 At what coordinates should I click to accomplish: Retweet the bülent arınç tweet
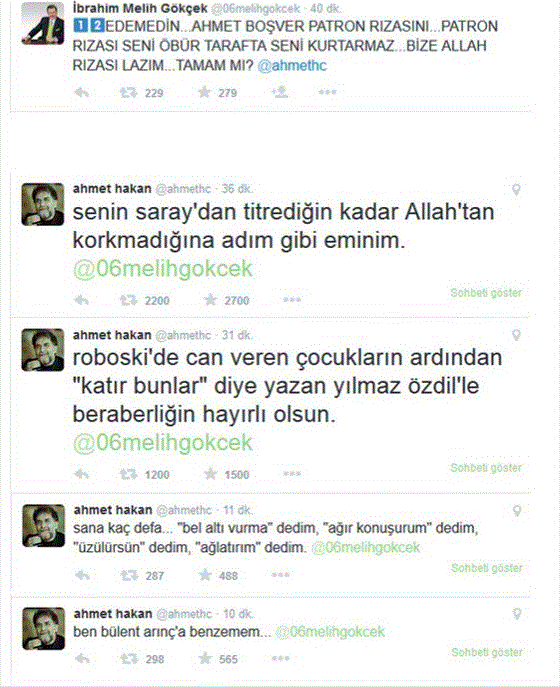tap(129, 659)
